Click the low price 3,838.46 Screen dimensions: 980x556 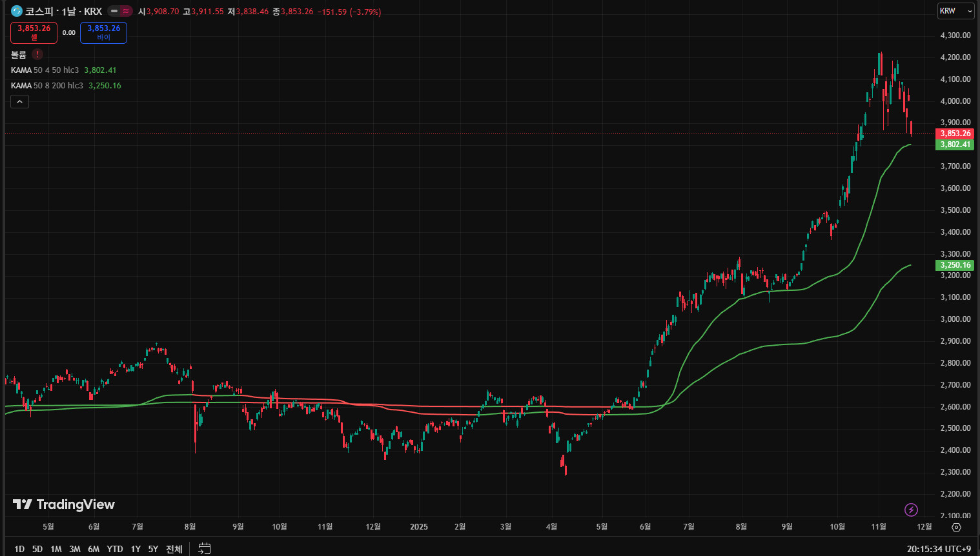[252, 12]
